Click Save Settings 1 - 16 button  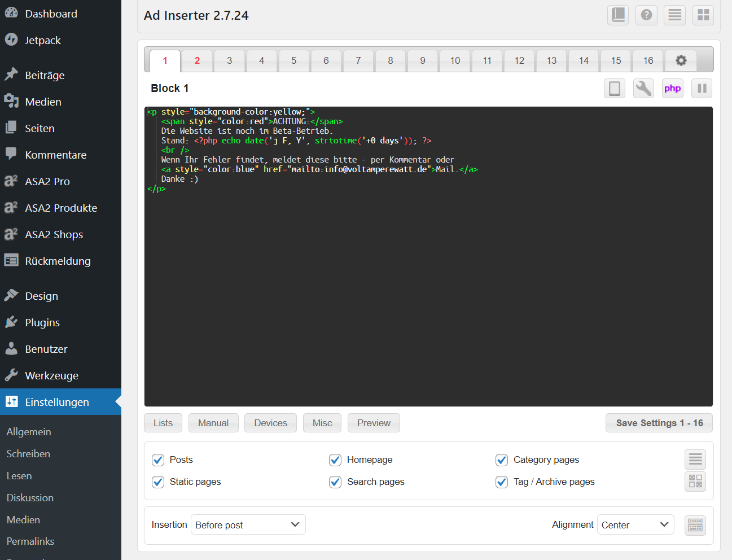(659, 423)
